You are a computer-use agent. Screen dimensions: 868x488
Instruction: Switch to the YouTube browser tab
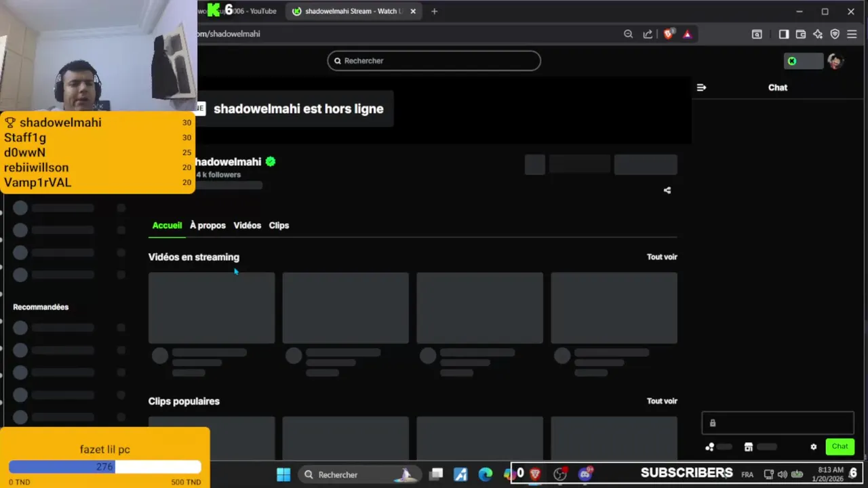pyautogui.click(x=240, y=11)
